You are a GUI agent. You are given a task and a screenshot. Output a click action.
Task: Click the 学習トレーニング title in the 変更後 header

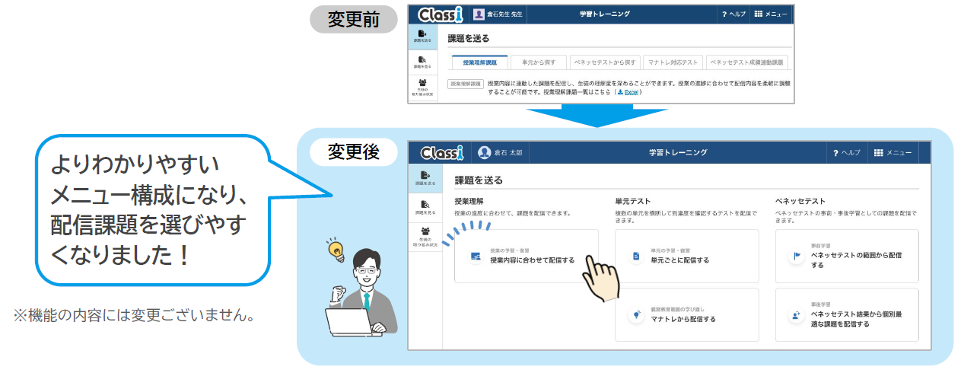678,153
